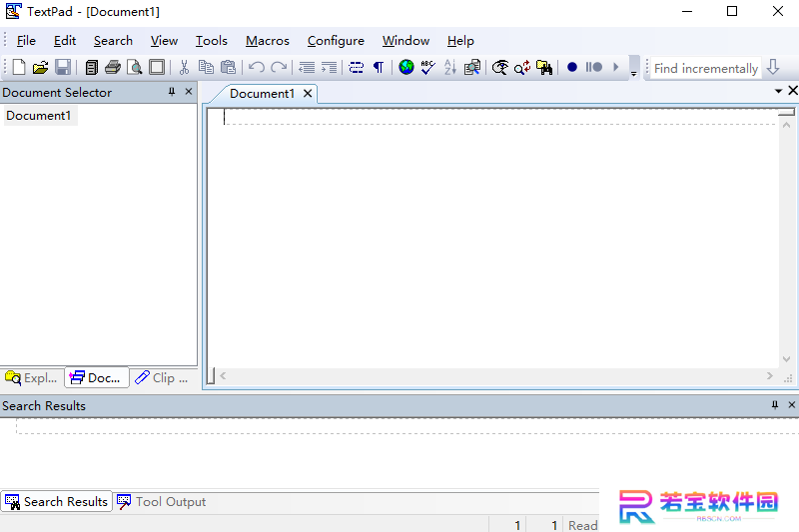The height and width of the screenshot is (532, 799).
Task: Click the Undo arrow icon
Action: (x=257, y=67)
